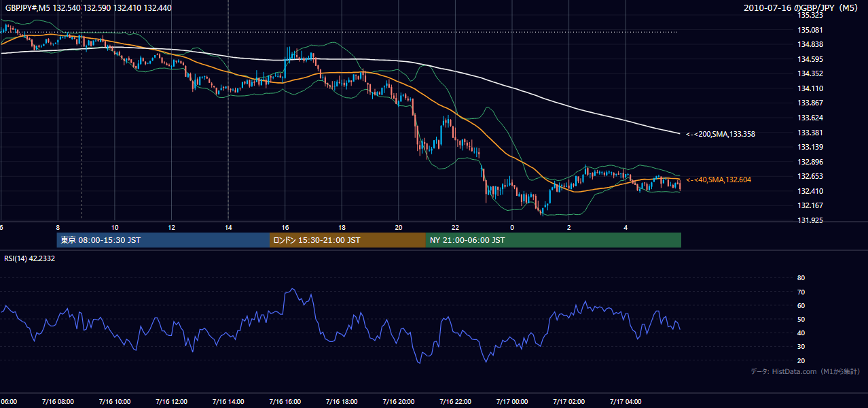Click price axis value 135.081

tap(810, 30)
